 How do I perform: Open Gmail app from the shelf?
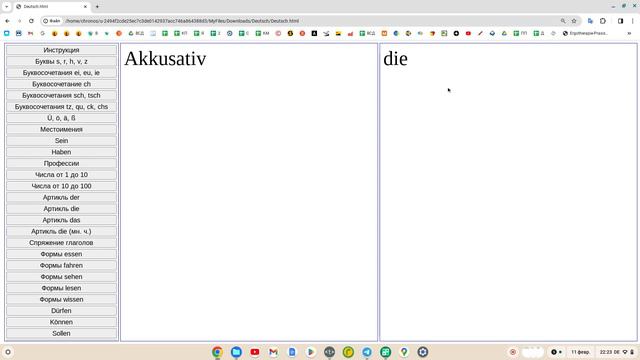tap(273, 352)
